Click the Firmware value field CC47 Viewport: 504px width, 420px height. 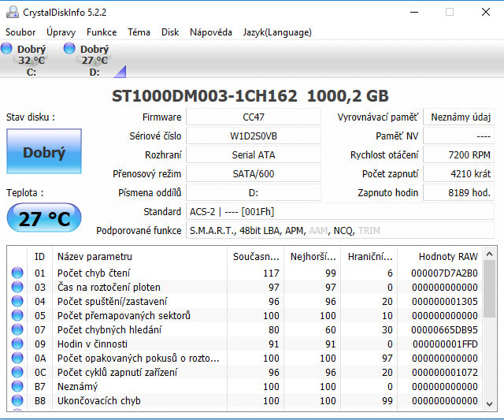(254, 117)
